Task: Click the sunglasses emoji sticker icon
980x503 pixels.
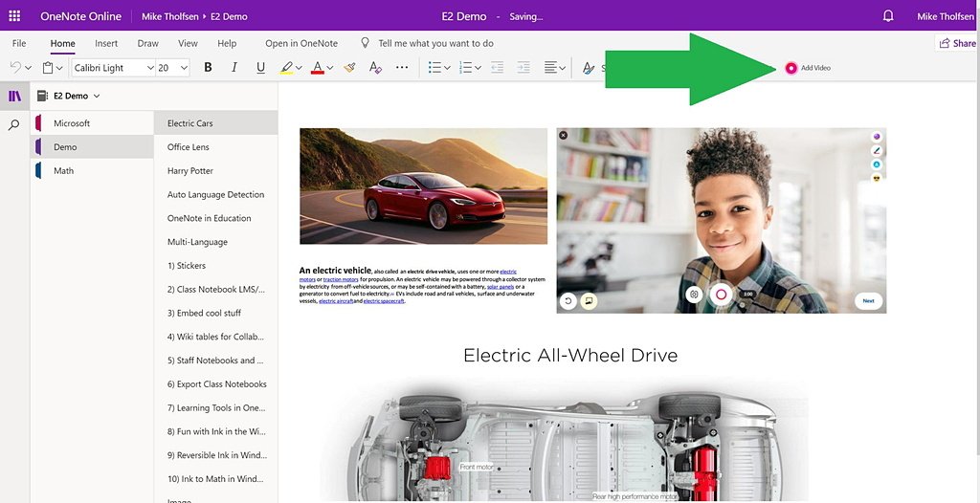Action: click(877, 178)
